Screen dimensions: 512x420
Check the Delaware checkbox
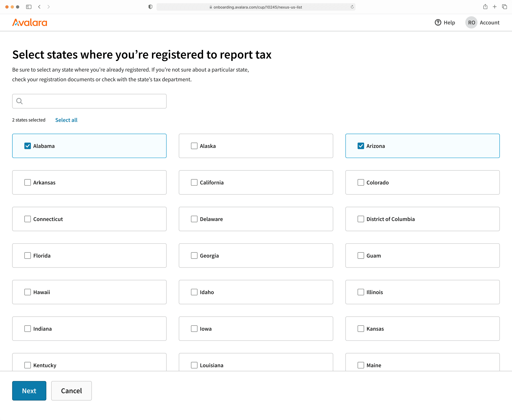(x=194, y=219)
